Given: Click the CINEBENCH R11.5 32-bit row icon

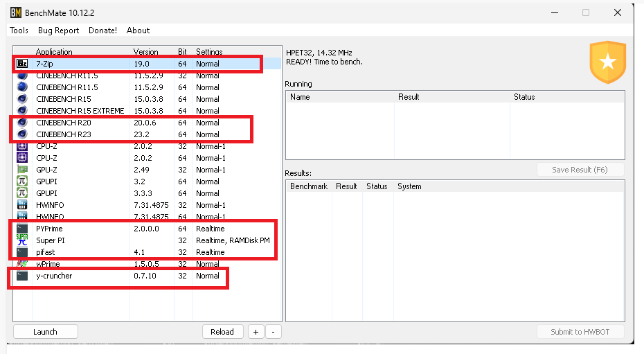Looking at the screenshot, I should [22, 76].
